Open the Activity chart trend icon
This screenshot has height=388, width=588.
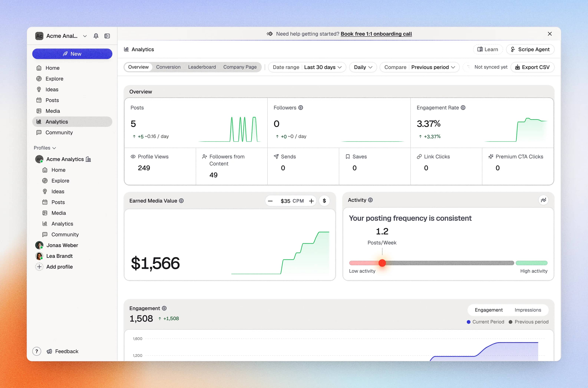coord(543,200)
